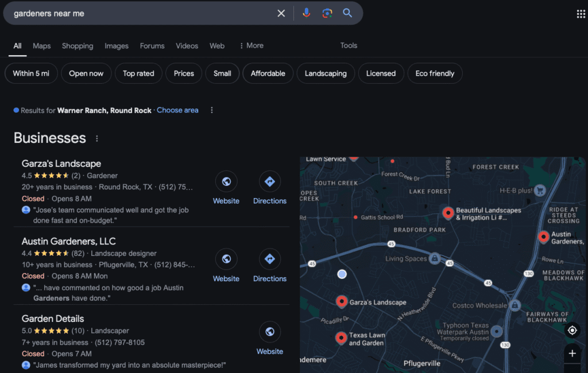
Task: Open options beside Choose area
Action: (212, 110)
